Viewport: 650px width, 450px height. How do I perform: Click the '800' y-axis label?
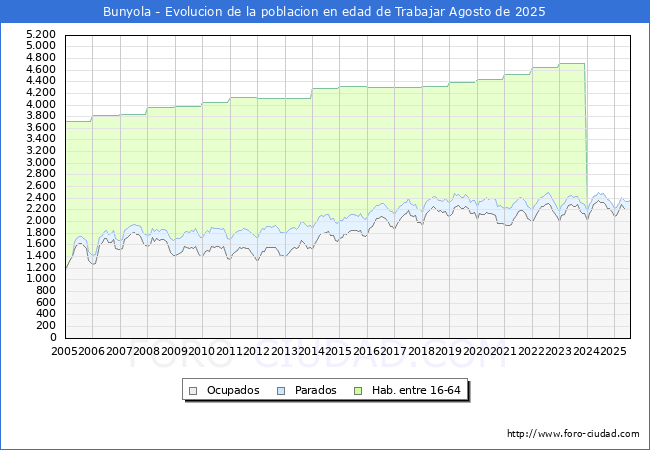(46, 290)
